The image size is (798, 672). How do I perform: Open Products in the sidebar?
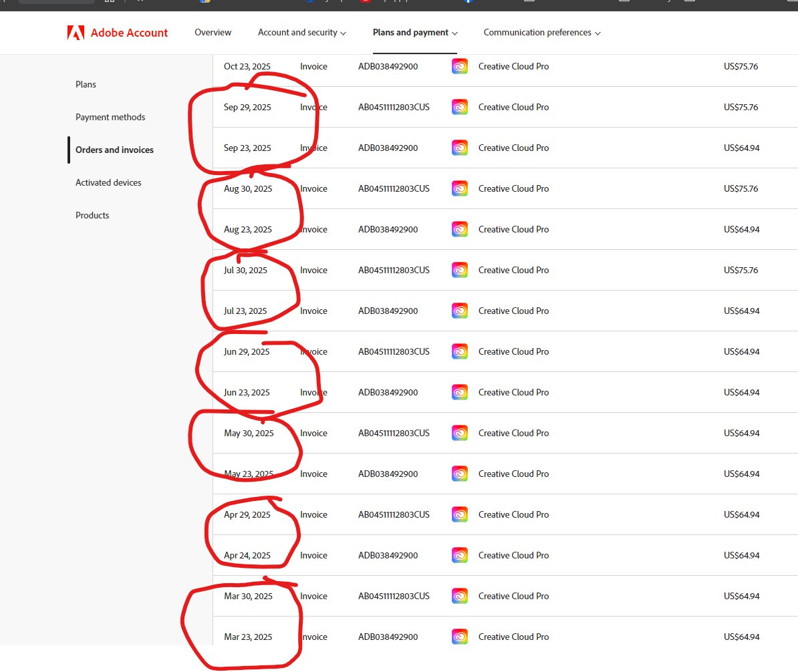point(92,215)
